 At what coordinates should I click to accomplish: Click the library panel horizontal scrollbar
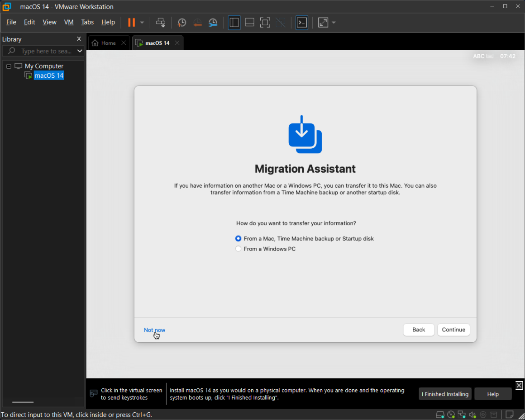pyautogui.click(x=23, y=402)
